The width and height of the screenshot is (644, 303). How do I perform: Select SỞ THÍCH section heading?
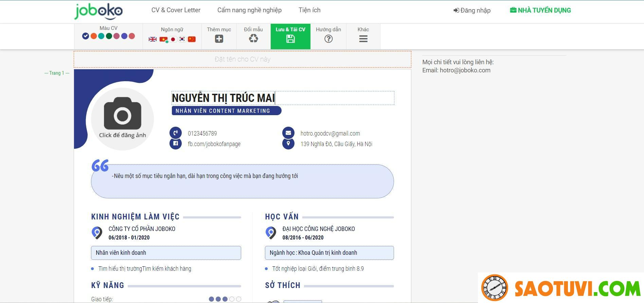[x=283, y=285]
